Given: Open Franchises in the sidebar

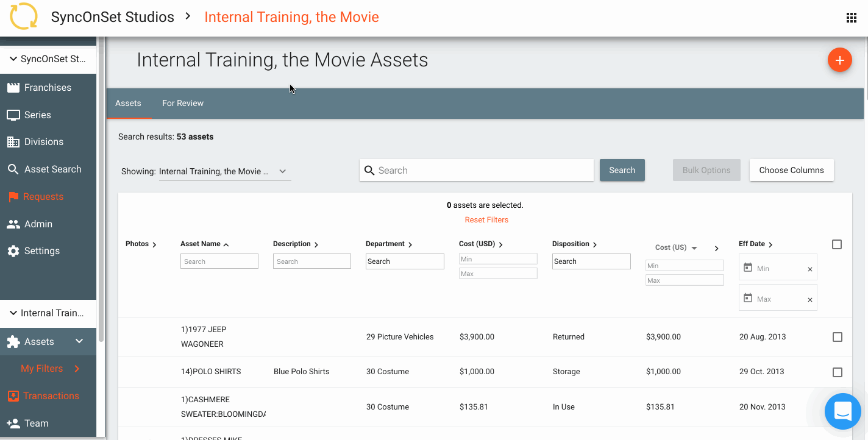Looking at the screenshot, I should [x=48, y=88].
